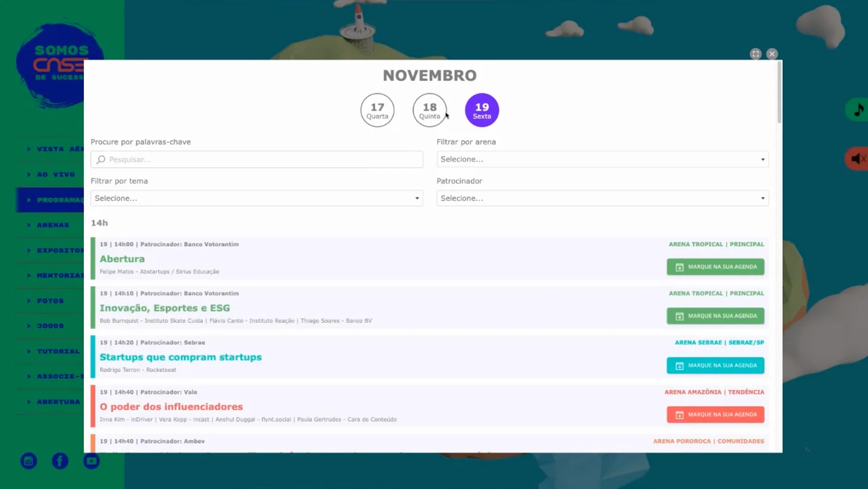
Task: Click calendar icon on the Startups que compram startups agenda button
Action: coord(679,366)
